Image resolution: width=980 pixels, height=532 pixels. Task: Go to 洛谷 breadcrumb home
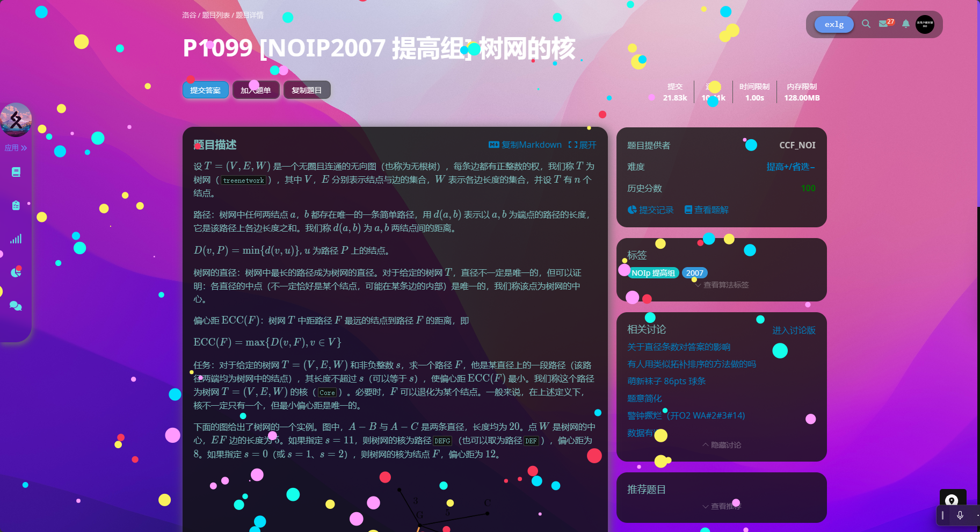pos(189,15)
